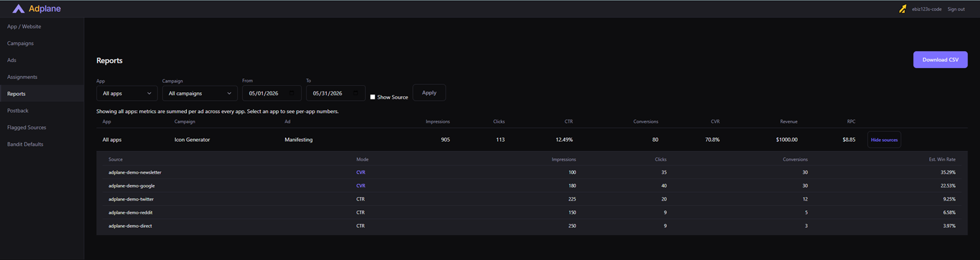Open the To date calendar picker icon

pos(355,93)
